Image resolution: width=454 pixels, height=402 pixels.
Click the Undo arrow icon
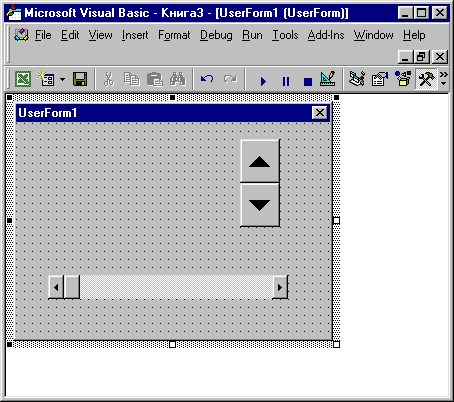[207, 79]
